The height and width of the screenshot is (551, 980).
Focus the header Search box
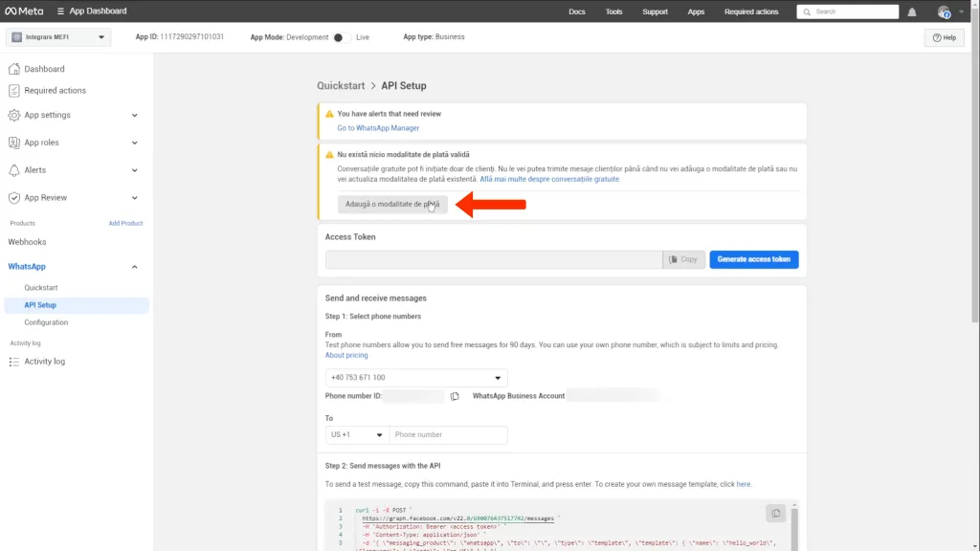pyautogui.click(x=848, y=11)
